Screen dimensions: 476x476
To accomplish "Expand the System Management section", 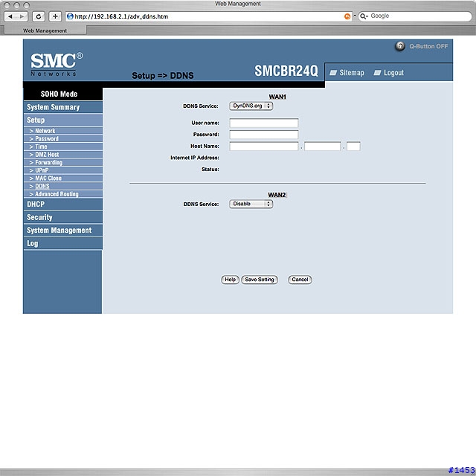I will pyautogui.click(x=63, y=231).
